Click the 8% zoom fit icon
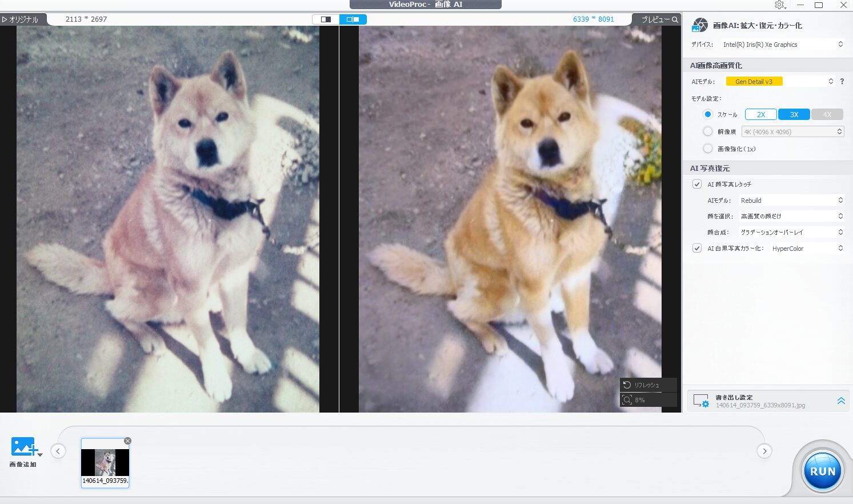 coord(627,399)
